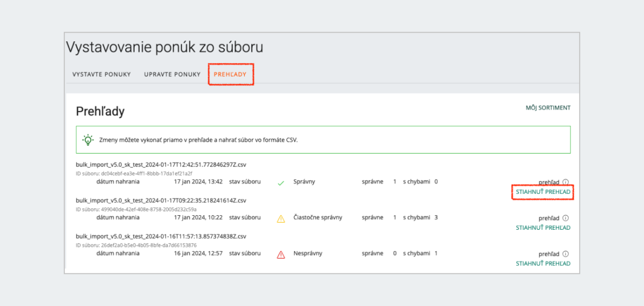
Task: Download report for the Nesprávny file
Action: (x=543, y=264)
